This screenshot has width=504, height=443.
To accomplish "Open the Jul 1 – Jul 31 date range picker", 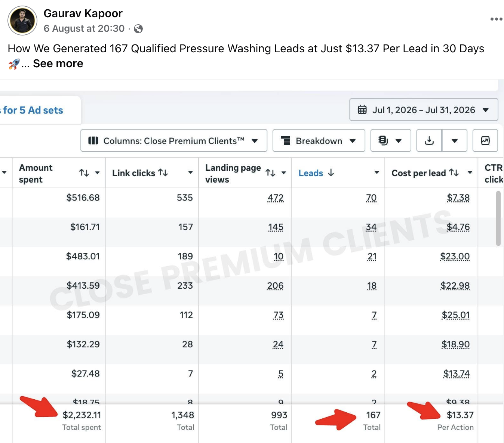I will (424, 109).
